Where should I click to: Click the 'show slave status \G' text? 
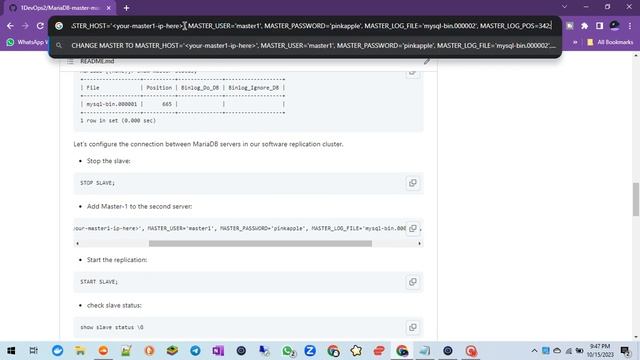click(111, 327)
